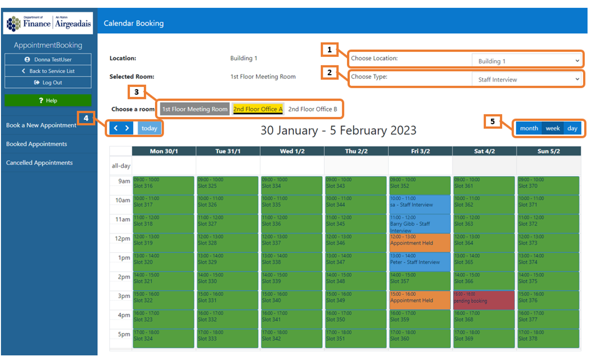Open Book a New Appointment
Image resolution: width=589 pixels, height=364 pixels.
(x=41, y=125)
